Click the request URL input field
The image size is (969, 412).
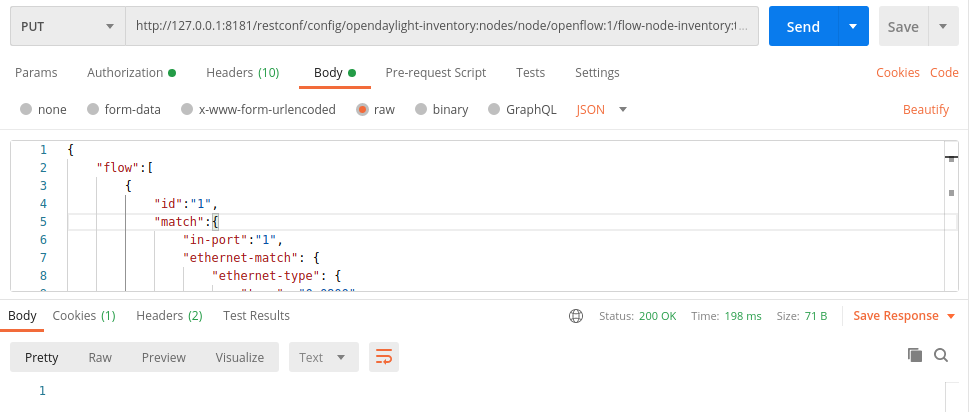[440, 27]
